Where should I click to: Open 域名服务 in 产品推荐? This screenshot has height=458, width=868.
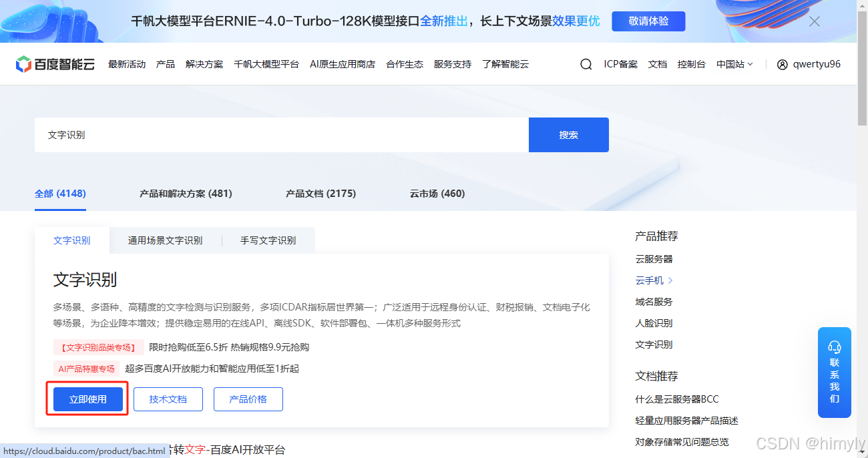point(654,302)
